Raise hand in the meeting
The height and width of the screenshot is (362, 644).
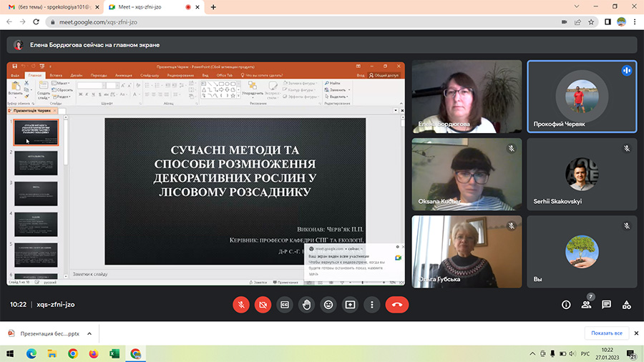point(306,304)
